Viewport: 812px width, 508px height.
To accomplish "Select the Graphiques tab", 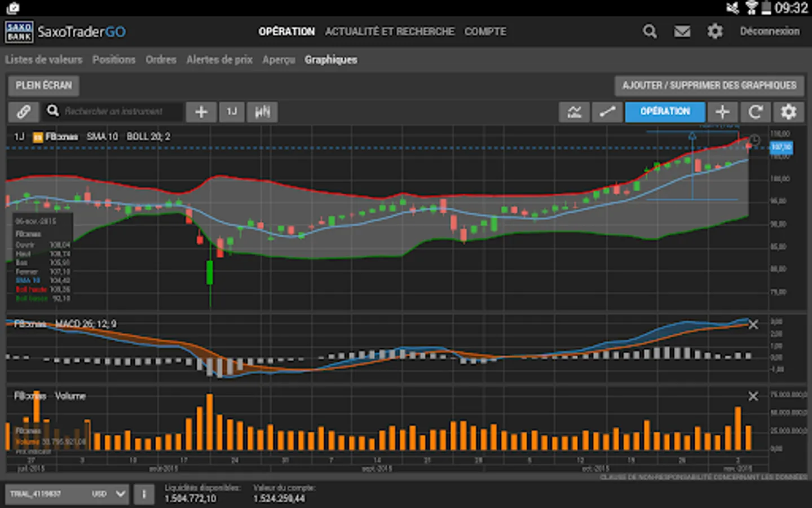I will pos(331,60).
